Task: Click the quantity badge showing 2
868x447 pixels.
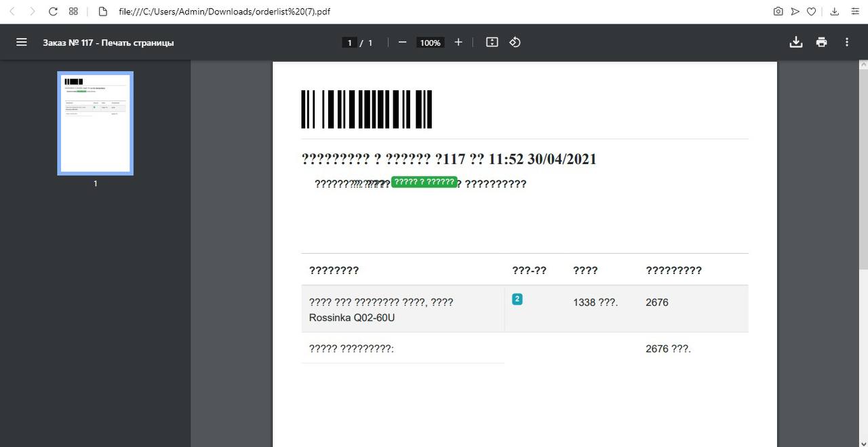Action: tap(517, 299)
